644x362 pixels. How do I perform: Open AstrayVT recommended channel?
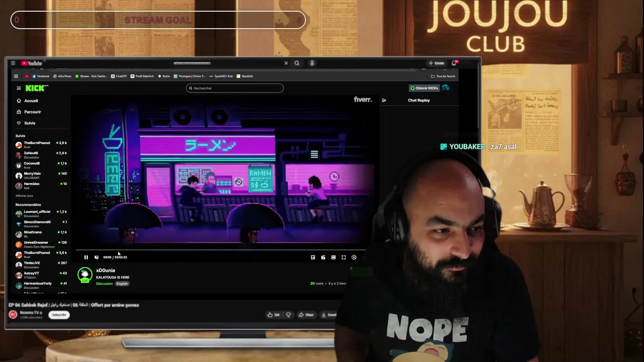pyautogui.click(x=41, y=275)
